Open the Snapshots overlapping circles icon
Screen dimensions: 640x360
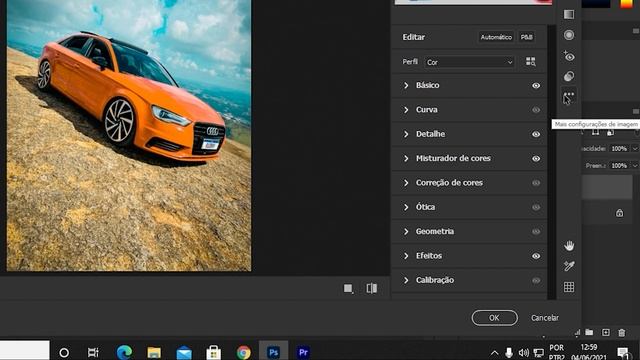tap(569, 76)
